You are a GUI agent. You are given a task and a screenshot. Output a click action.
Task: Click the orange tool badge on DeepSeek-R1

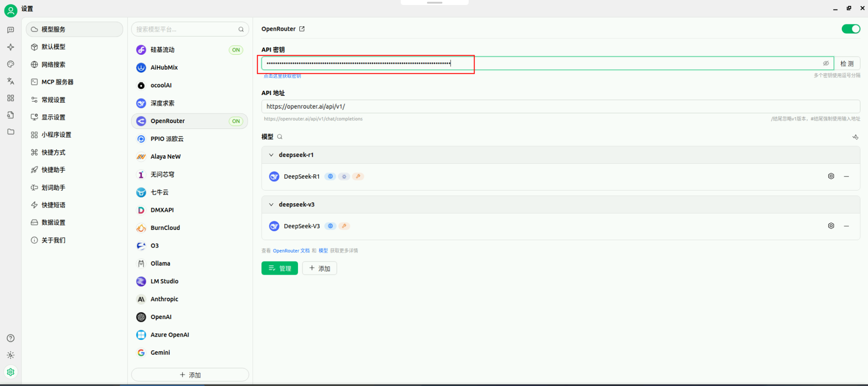point(358,176)
